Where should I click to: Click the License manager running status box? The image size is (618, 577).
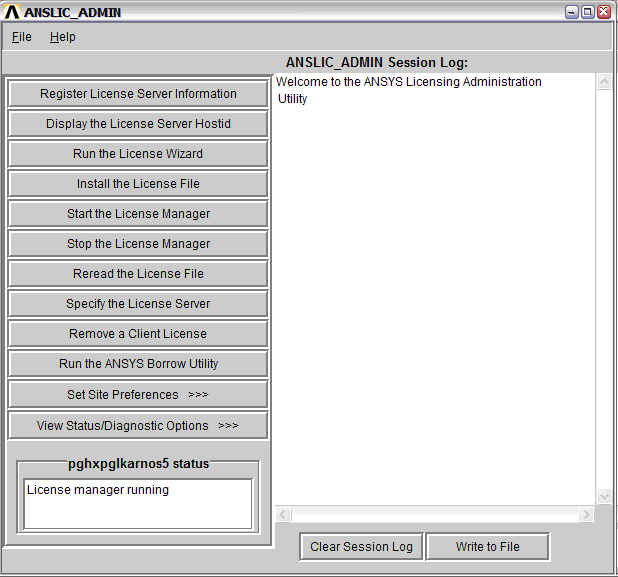(138, 504)
